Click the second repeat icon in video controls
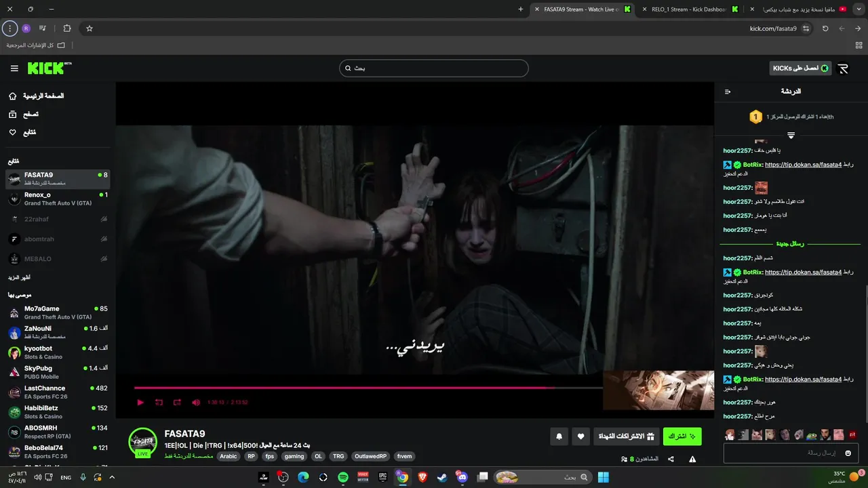The width and height of the screenshot is (868, 488). (177, 402)
